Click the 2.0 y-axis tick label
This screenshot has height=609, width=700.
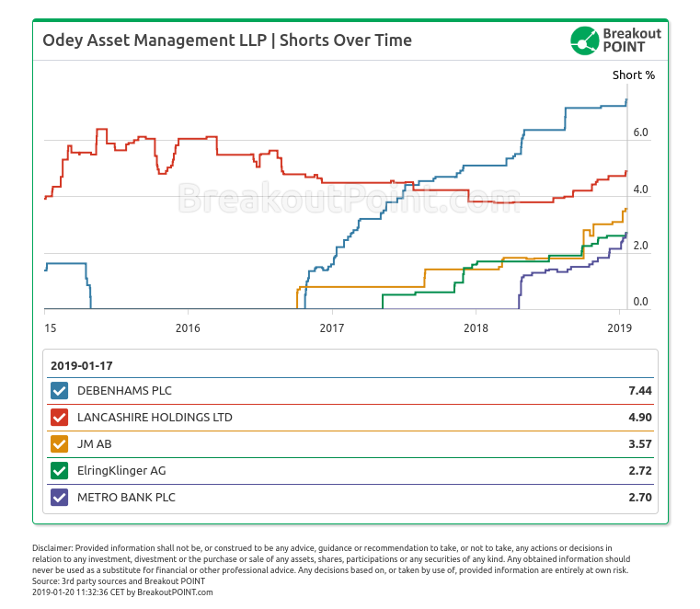coord(640,246)
